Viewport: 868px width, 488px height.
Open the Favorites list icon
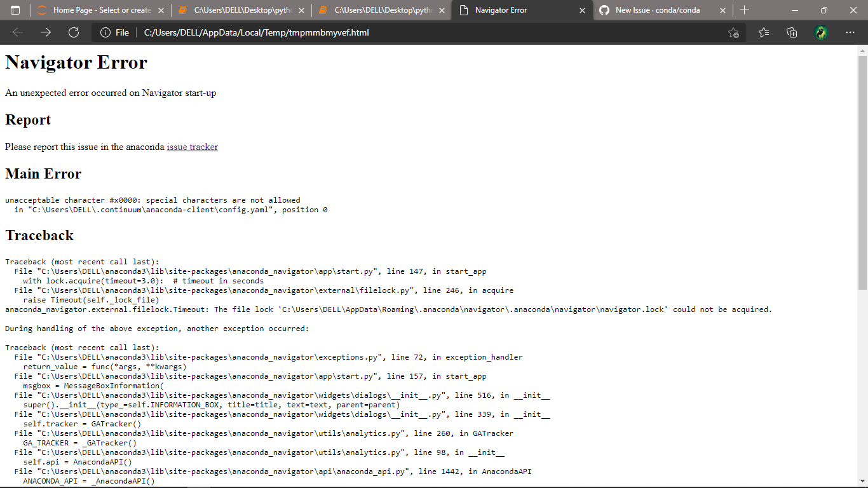tap(763, 32)
